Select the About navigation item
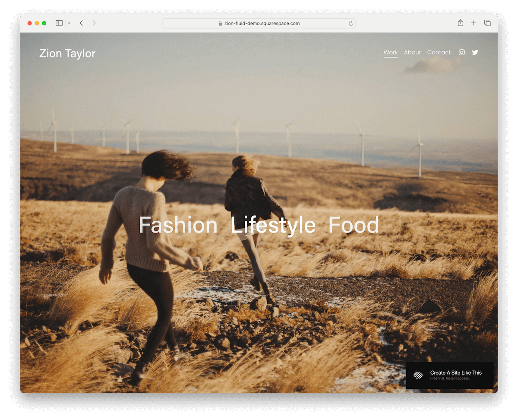The width and height of the screenshot is (518, 420). pyautogui.click(x=412, y=52)
